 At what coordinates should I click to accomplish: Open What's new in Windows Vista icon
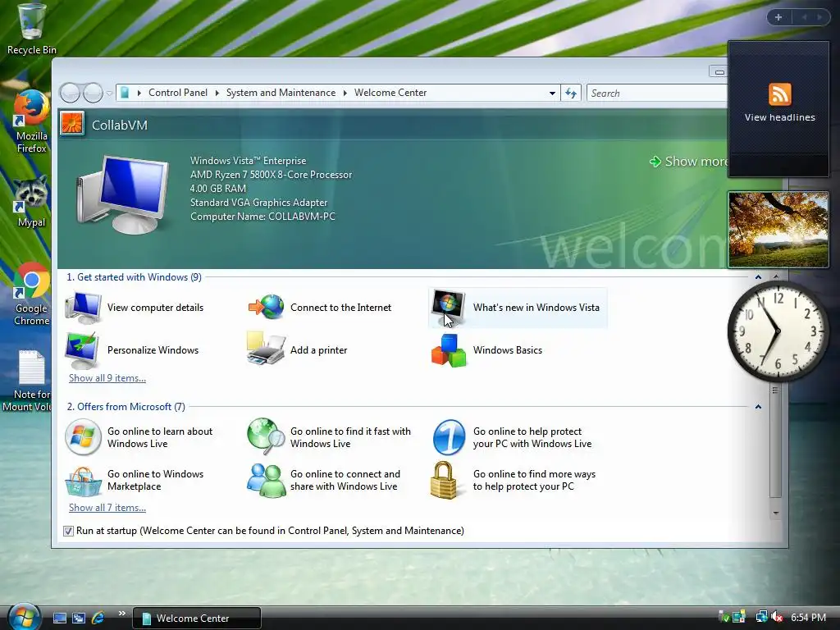point(449,307)
